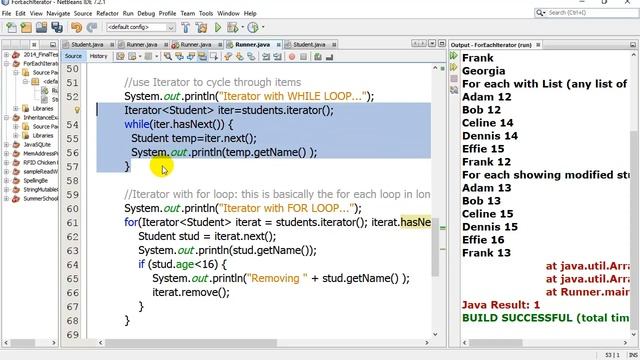
Task: Click the Output panel vertical scrollbar
Action: coord(633,195)
